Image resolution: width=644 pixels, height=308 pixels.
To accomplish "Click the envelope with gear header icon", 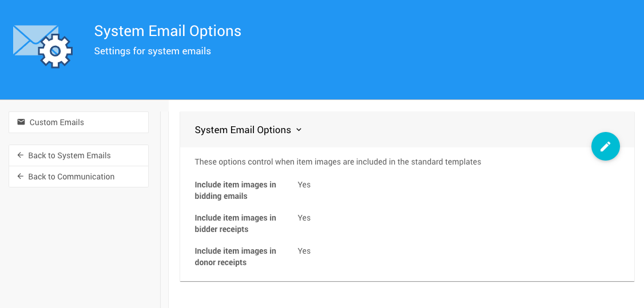I will click(43, 46).
